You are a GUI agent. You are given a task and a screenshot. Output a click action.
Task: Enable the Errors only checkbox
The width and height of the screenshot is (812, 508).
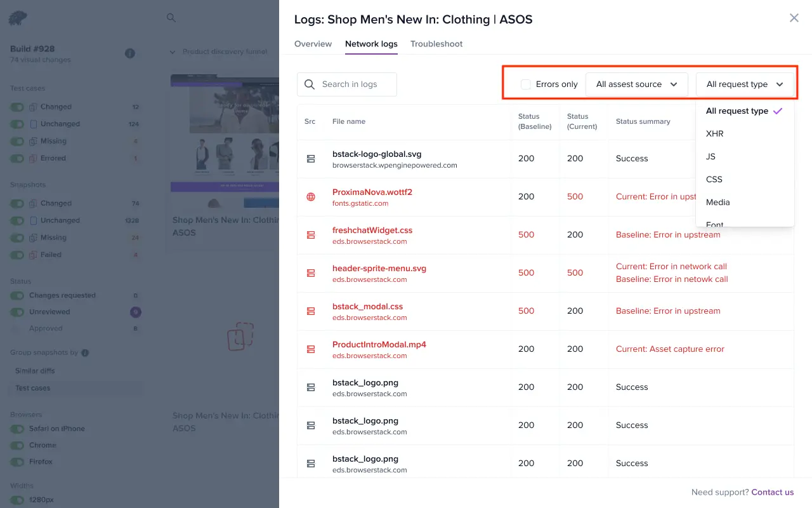(526, 84)
